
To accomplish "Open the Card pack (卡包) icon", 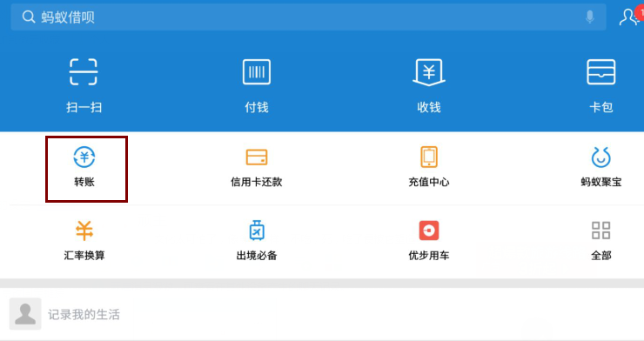I will coord(600,72).
